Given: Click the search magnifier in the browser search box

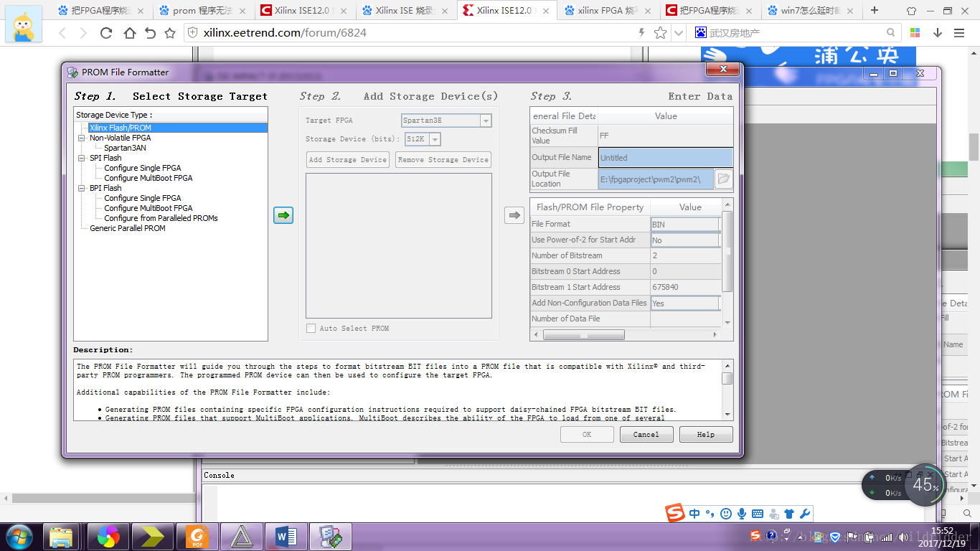Looking at the screenshot, I should (x=891, y=32).
